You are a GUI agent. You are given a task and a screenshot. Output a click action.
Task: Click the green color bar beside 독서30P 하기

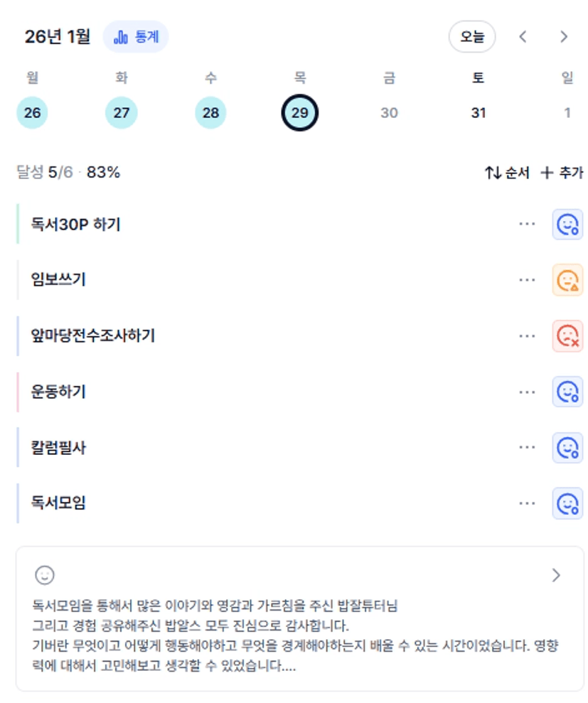pyautogui.click(x=18, y=225)
